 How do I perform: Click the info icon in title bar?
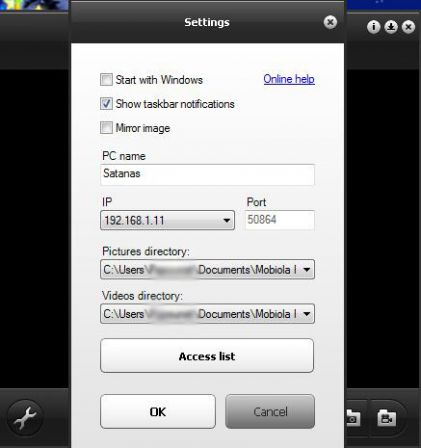click(373, 27)
